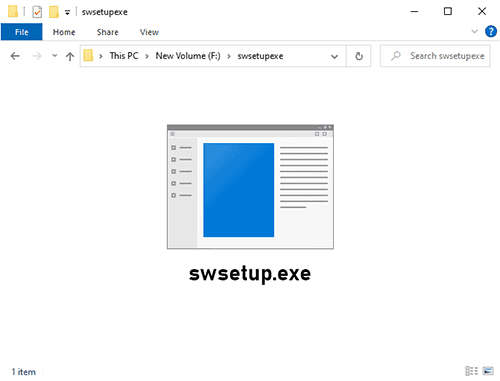The width and height of the screenshot is (500, 381).
Task: Click the search magnifier icon
Action: click(396, 56)
